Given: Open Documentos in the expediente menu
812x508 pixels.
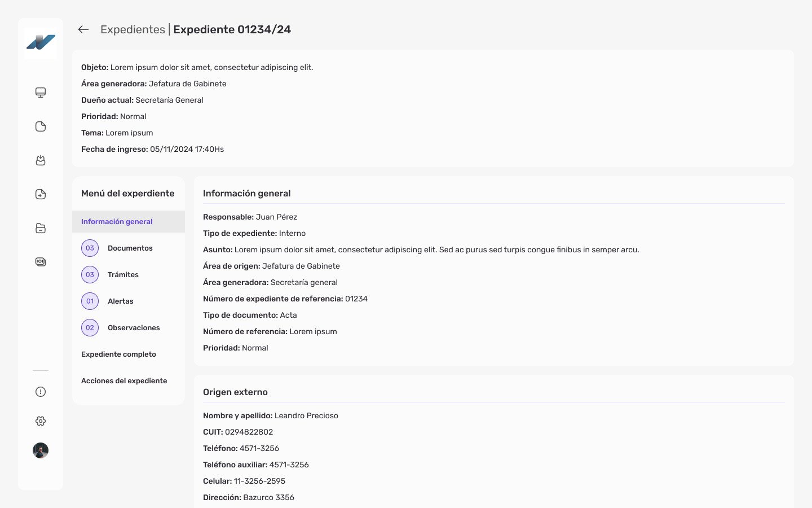Looking at the screenshot, I should coord(130,248).
